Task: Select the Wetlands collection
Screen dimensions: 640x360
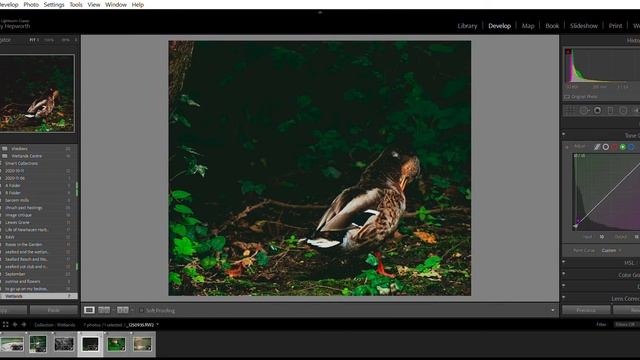Action: (39, 296)
